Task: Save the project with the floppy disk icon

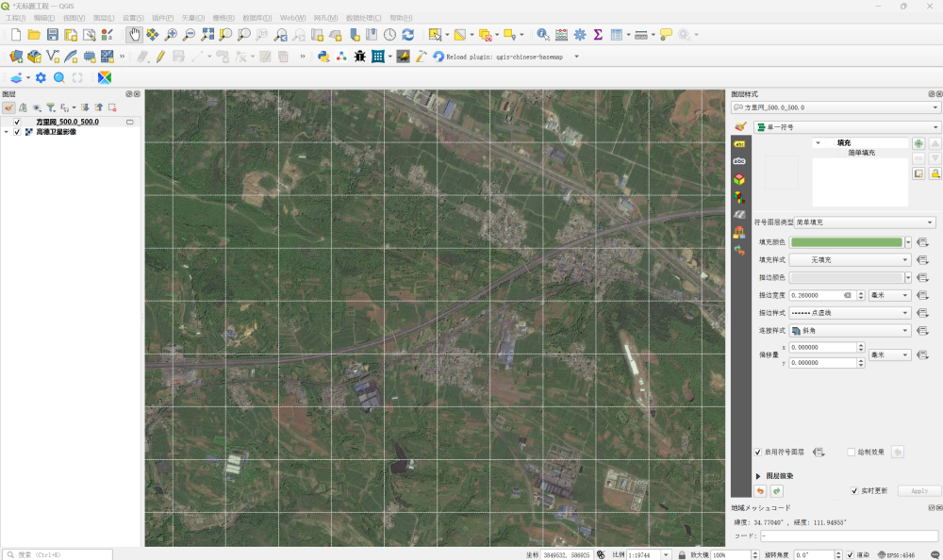Action: (52, 35)
